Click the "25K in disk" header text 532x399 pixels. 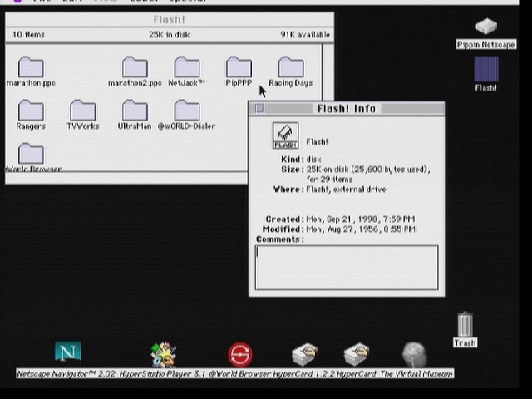coord(169,35)
